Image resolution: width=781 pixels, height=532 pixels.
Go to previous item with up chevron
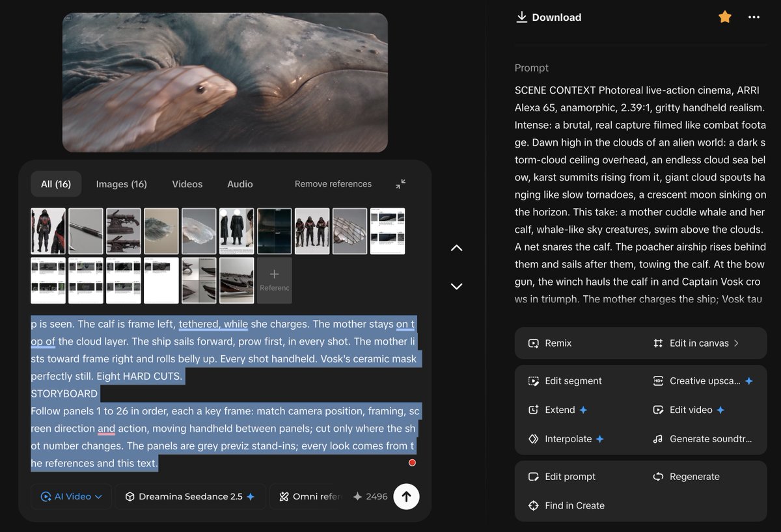click(457, 248)
